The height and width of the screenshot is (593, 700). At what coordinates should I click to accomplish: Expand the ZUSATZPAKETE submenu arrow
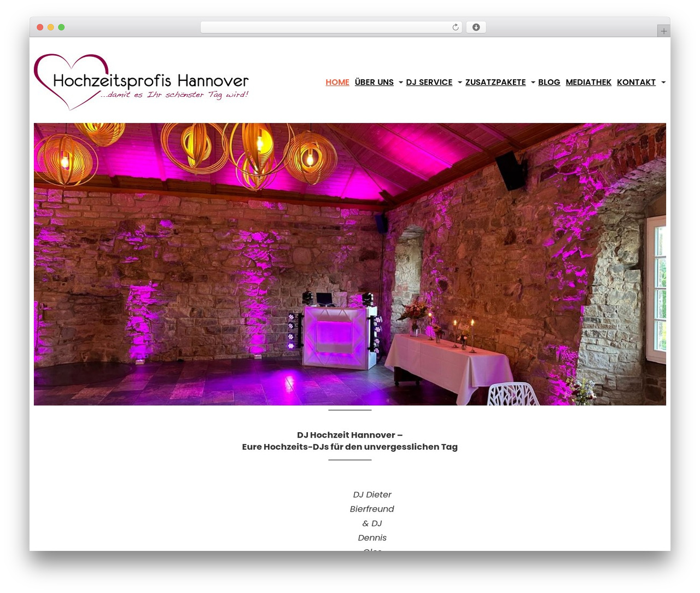[533, 83]
